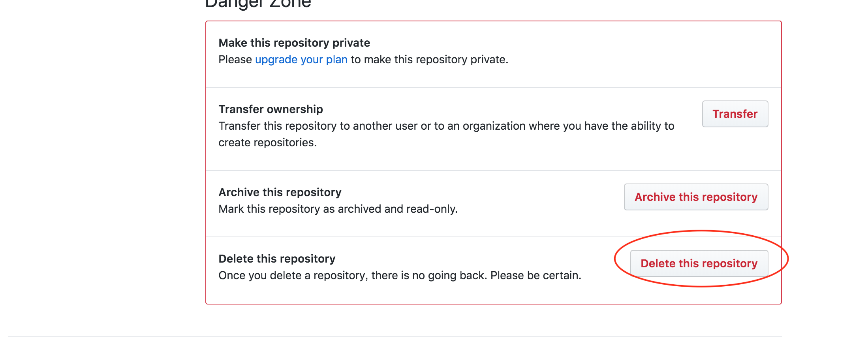
Task: Click the "Archive this repository" button
Action: 695,197
